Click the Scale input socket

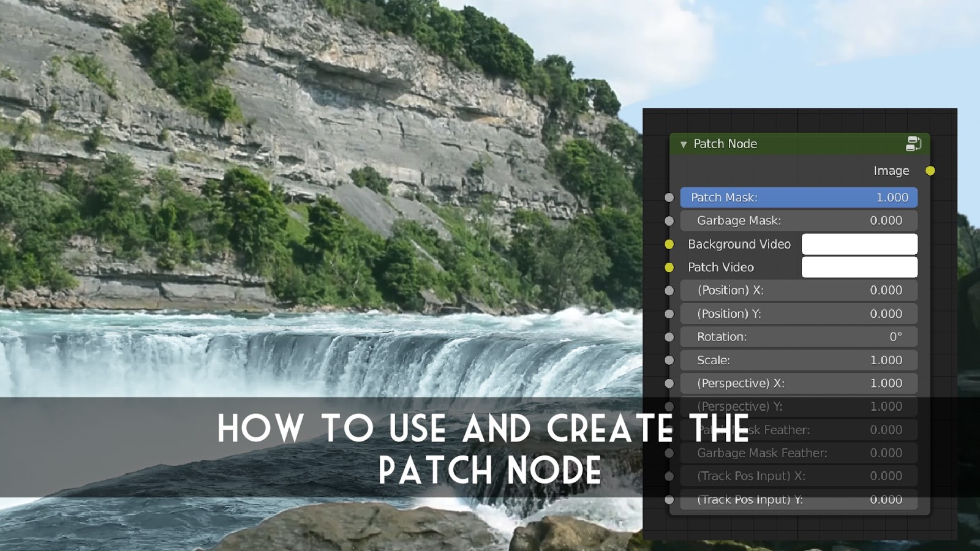[x=669, y=360]
